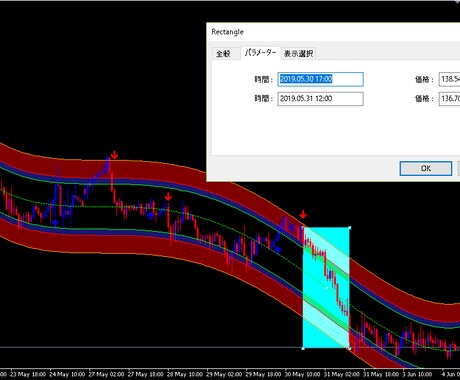Click the red down arrow near 28 May
The height and width of the screenshot is (380, 460).
coord(168,197)
